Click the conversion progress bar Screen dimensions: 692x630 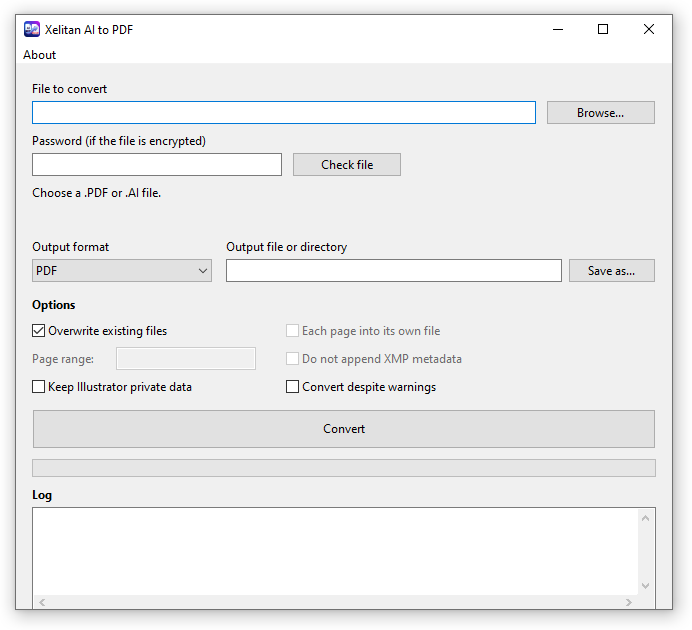344,468
